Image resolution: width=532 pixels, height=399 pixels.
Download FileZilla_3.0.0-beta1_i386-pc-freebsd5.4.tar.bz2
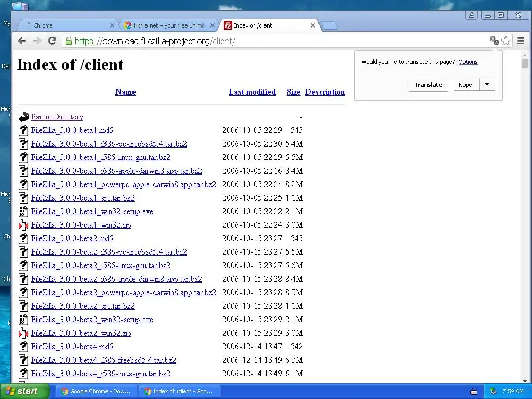[x=109, y=144]
